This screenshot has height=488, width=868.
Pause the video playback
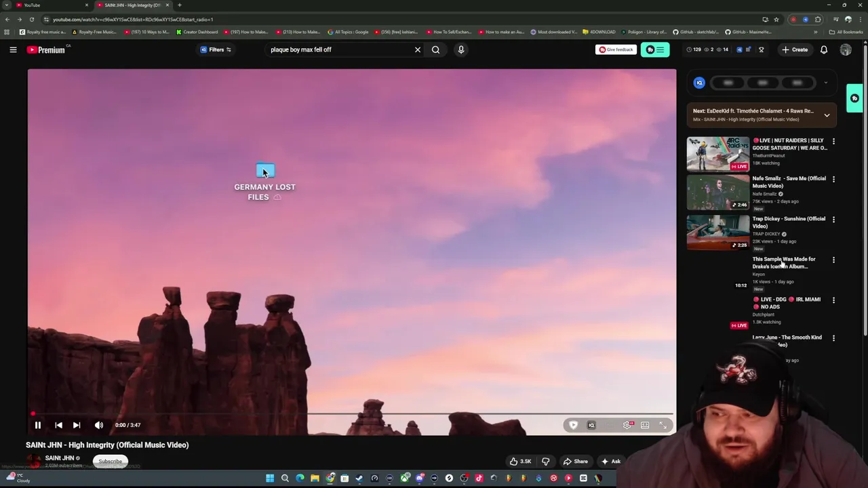point(38,425)
